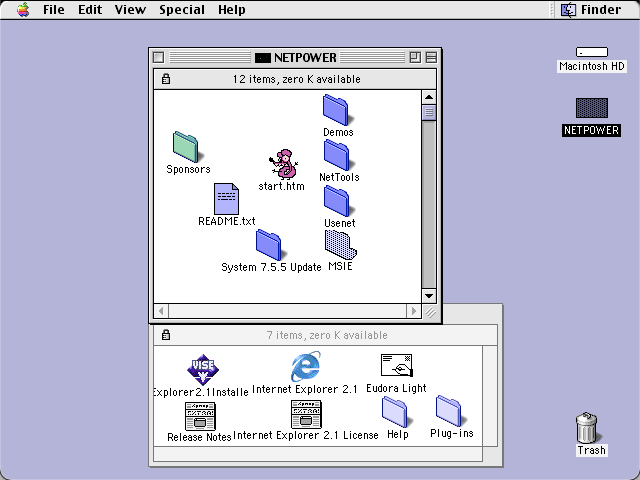The image size is (640, 480).
Task: Select the README.txt document icon
Action: pos(226,199)
